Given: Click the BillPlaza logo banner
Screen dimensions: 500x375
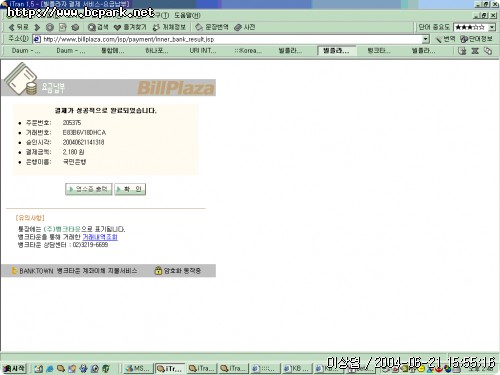Looking at the screenshot, I should (x=175, y=88).
